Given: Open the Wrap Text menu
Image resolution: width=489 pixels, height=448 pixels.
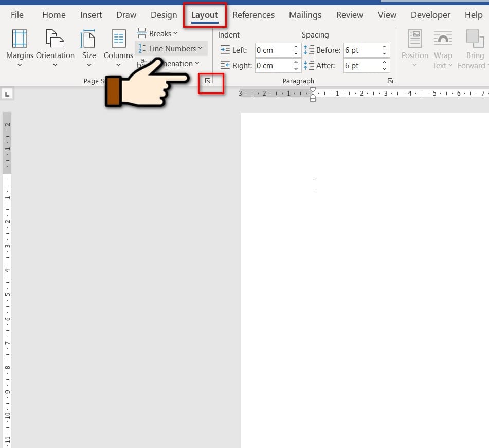Looking at the screenshot, I should (443, 48).
